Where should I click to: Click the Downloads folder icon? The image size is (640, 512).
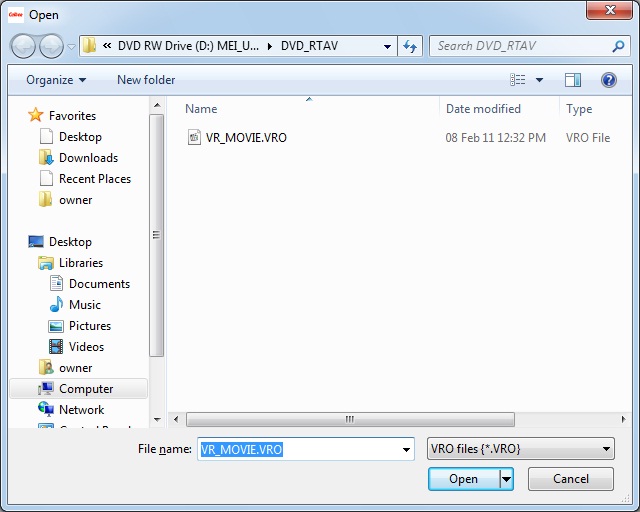coord(46,158)
